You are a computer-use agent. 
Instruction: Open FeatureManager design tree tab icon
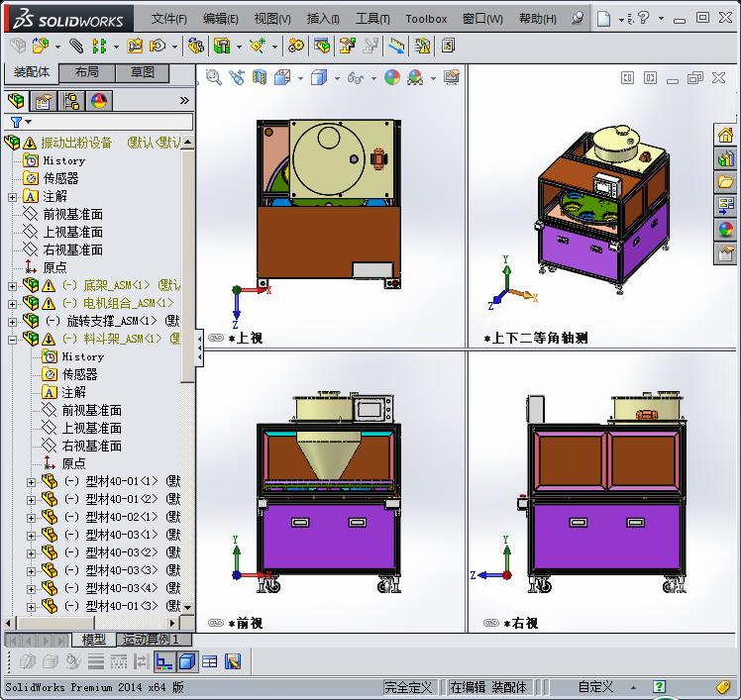16,101
